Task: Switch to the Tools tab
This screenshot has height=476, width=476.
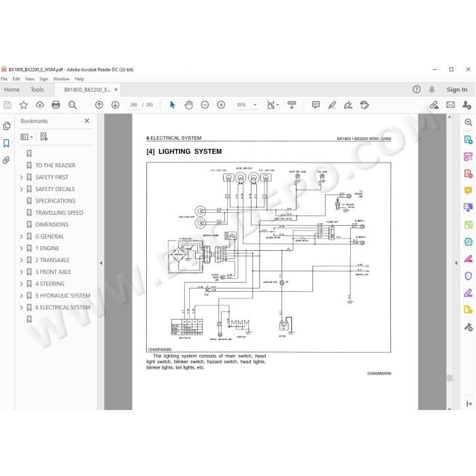Action: (x=37, y=90)
